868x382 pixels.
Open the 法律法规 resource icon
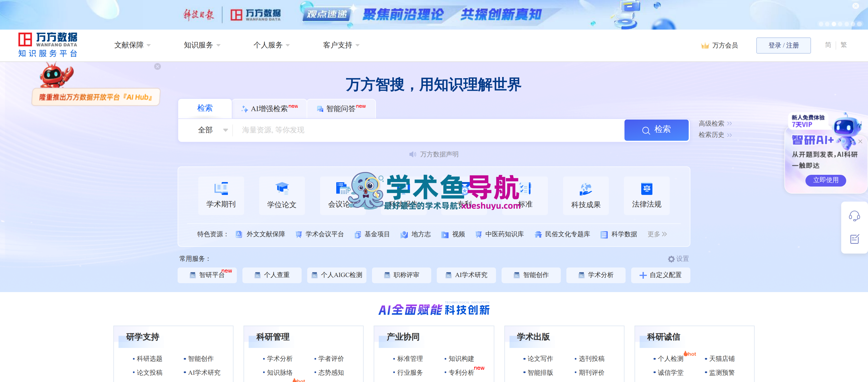pyautogui.click(x=646, y=195)
